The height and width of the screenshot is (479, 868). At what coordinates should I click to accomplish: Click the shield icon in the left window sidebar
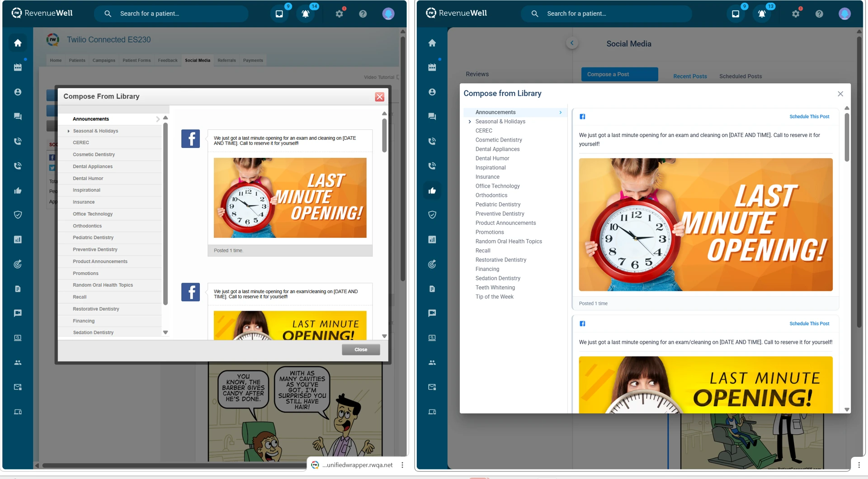[x=18, y=215]
